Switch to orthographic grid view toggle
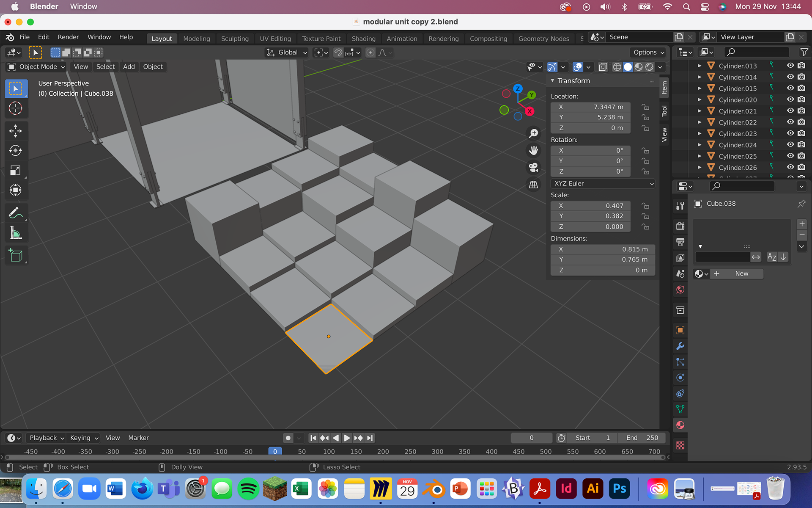 [x=534, y=185]
